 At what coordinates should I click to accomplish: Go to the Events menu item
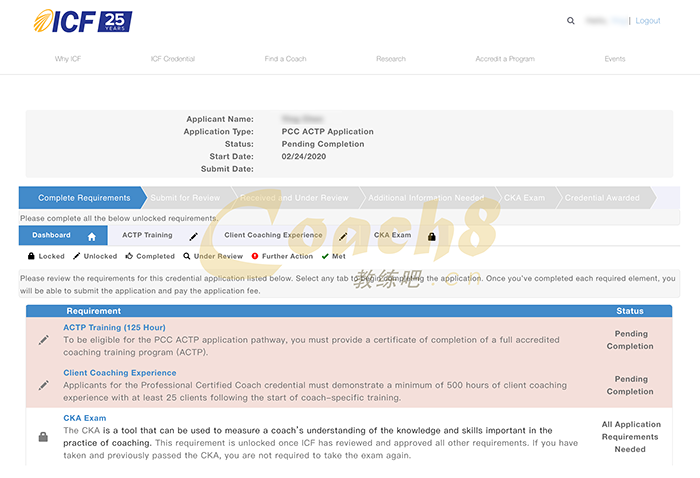click(615, 59)
